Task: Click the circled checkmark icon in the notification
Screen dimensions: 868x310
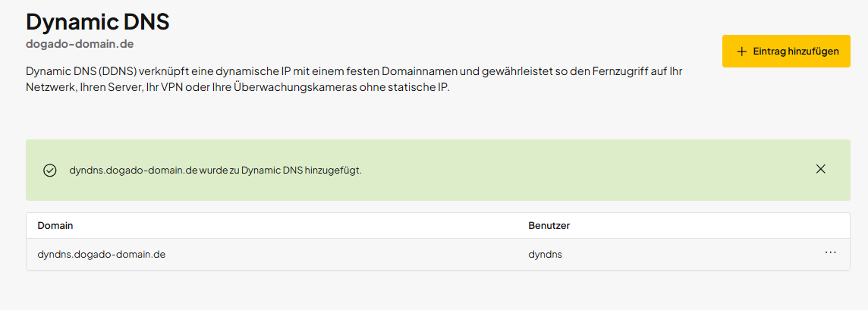Action: (50, 170)
